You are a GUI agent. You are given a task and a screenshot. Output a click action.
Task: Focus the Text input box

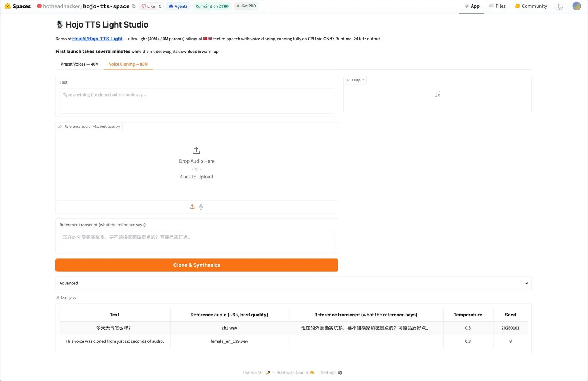(x=197, y=101)
